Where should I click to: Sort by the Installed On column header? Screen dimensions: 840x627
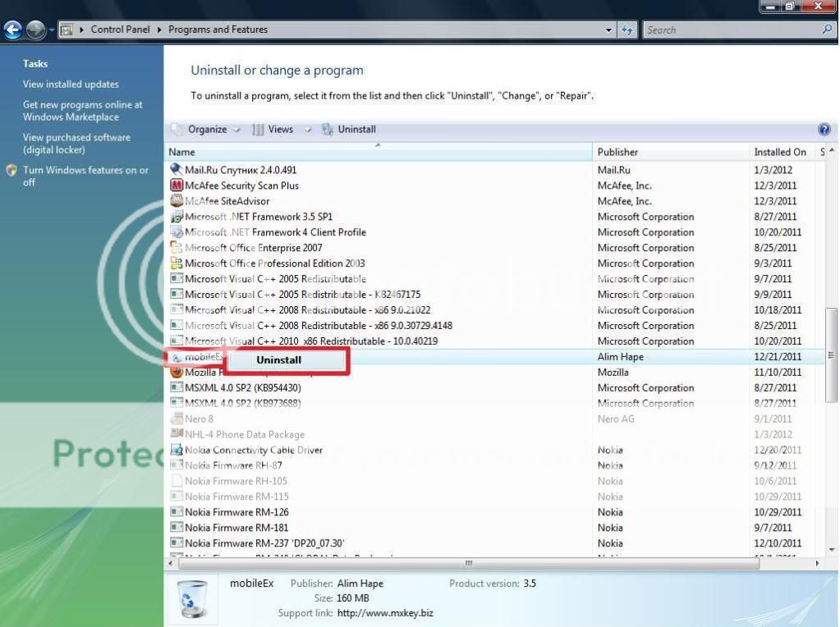[x=783, y=152]
